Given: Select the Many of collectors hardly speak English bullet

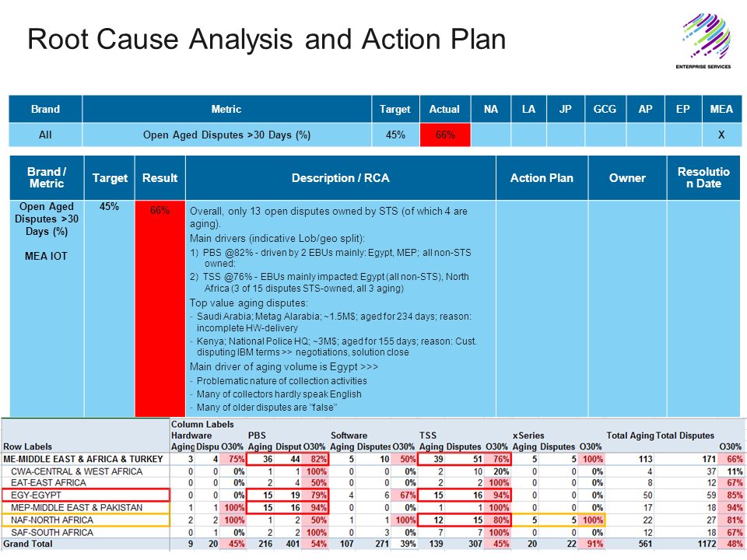Looking at the screenshot, I should (275, 394).
